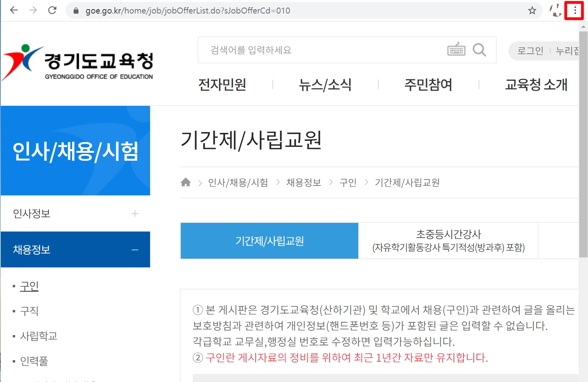The width and height of the screenshot is (588, 382).
Task: Click the padlock site security icon
Action: pyautogui.click(x=76, y=11)
